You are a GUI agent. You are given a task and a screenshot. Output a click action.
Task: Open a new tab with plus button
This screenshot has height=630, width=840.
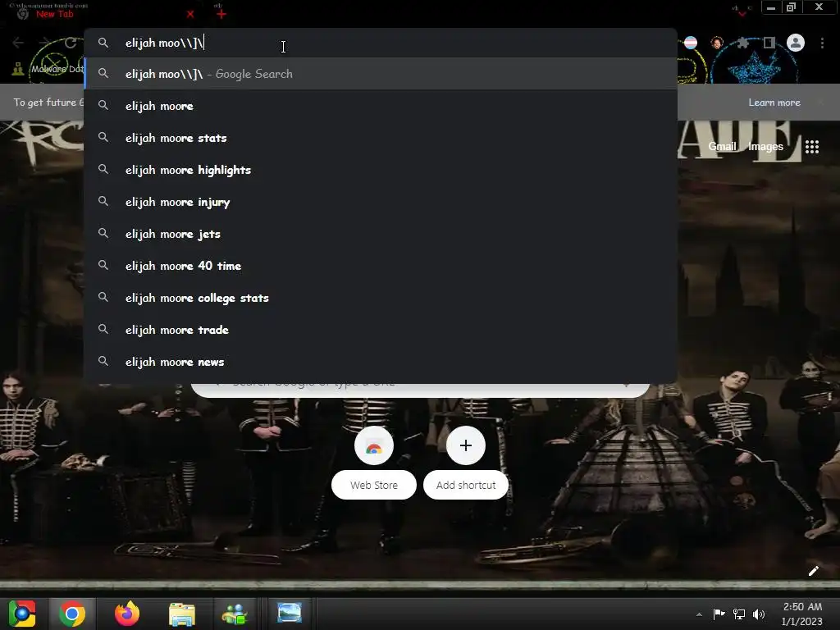(x=221, y=14)
